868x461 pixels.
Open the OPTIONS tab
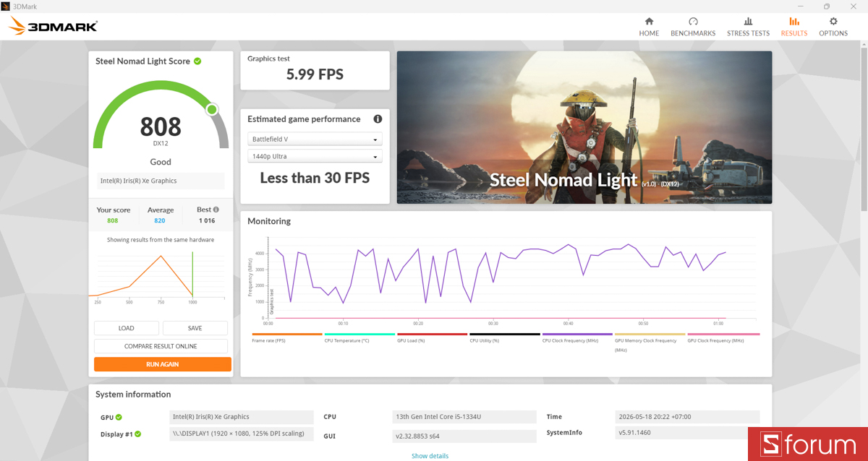(833, 27)
